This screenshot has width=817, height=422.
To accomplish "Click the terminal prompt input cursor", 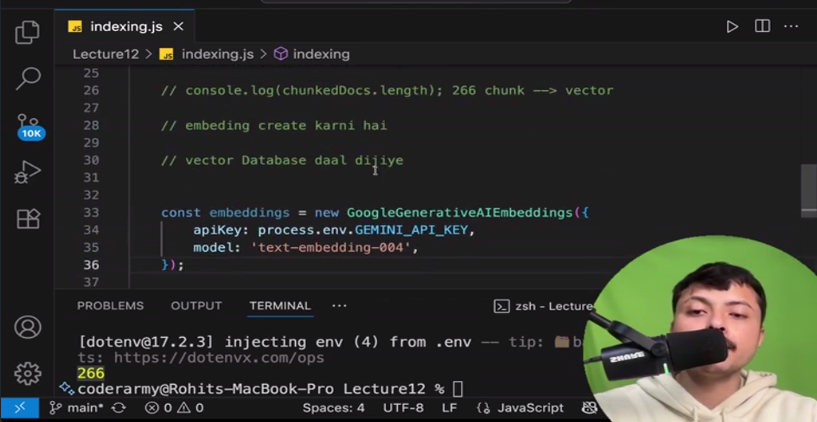I will pyautogui.click(x=457, y=389).
